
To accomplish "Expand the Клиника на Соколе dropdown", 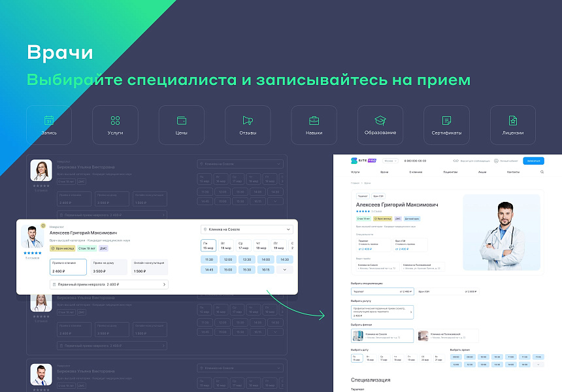I will (x=247, y=229).
